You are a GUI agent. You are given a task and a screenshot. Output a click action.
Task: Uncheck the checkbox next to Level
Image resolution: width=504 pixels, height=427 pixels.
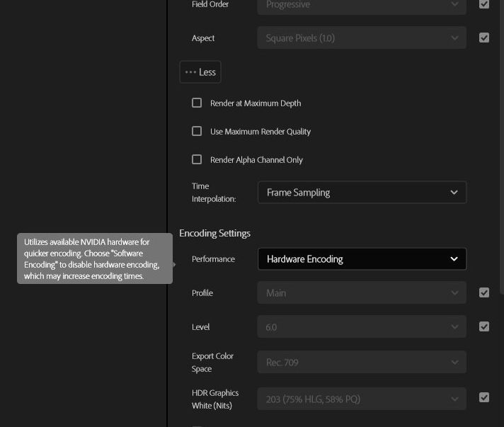point(484,326)
